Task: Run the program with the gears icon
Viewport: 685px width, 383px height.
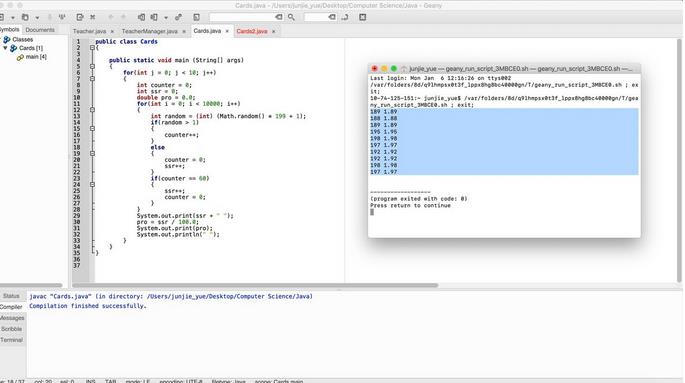Action: [178, 17]
